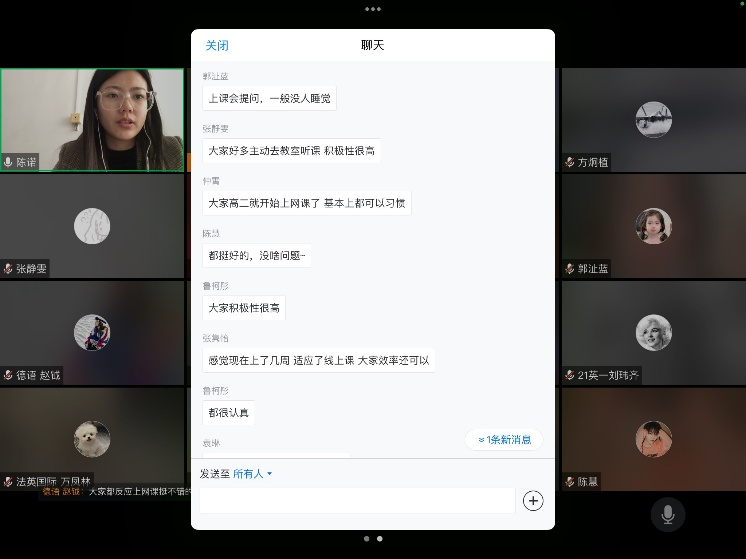
Task: Click the 发送至 label in chat footer
Action: 215,473
